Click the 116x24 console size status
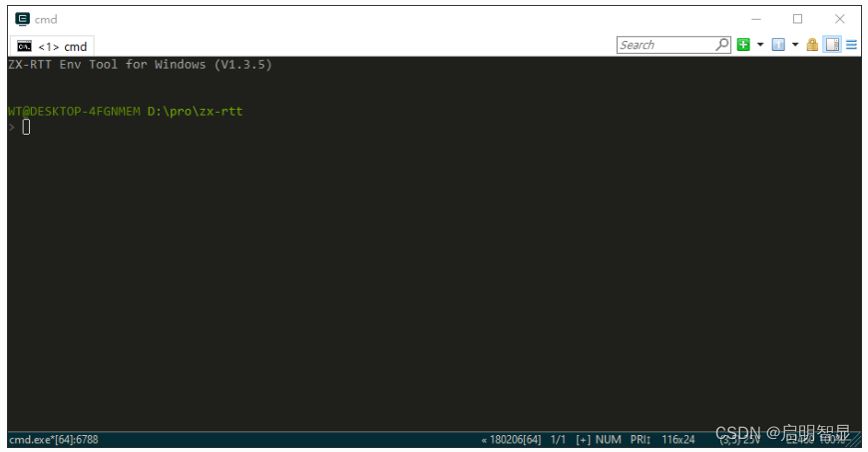Viewport: 868px width, 452px height. [x=677, y=440]
